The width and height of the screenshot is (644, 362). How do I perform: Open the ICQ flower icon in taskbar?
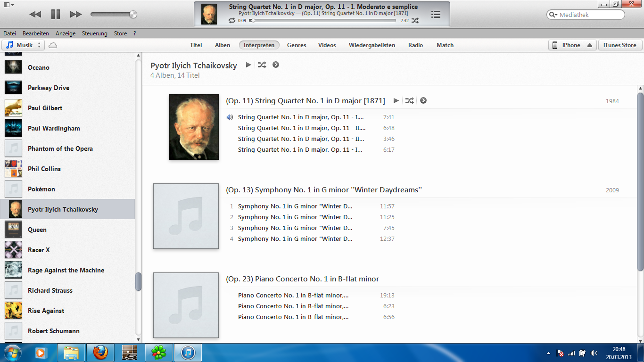[158, 353]
